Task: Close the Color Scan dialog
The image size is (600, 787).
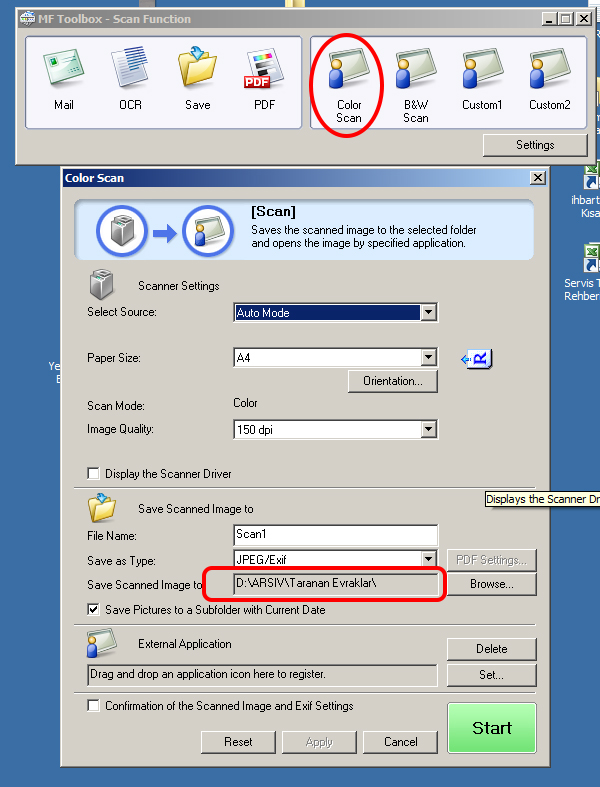Action: click(538, 178)
